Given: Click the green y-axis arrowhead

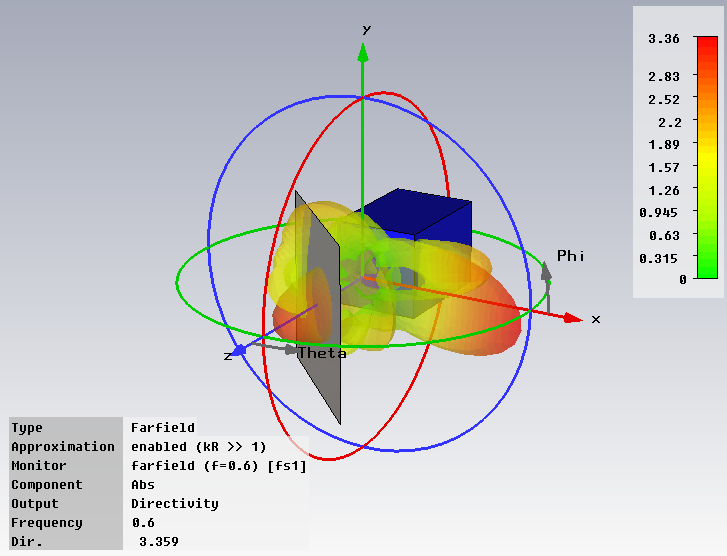Looking at the screenshot, I should click(363, 53).
